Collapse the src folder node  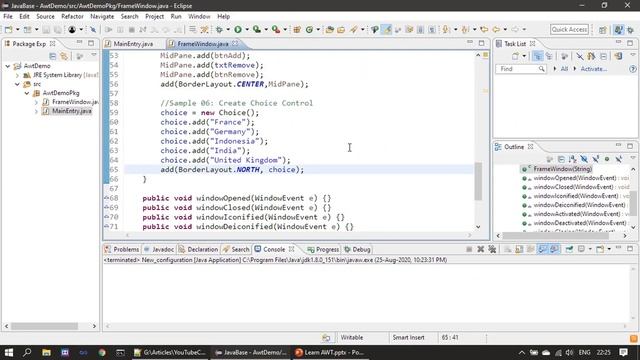(x=17, y=84)
